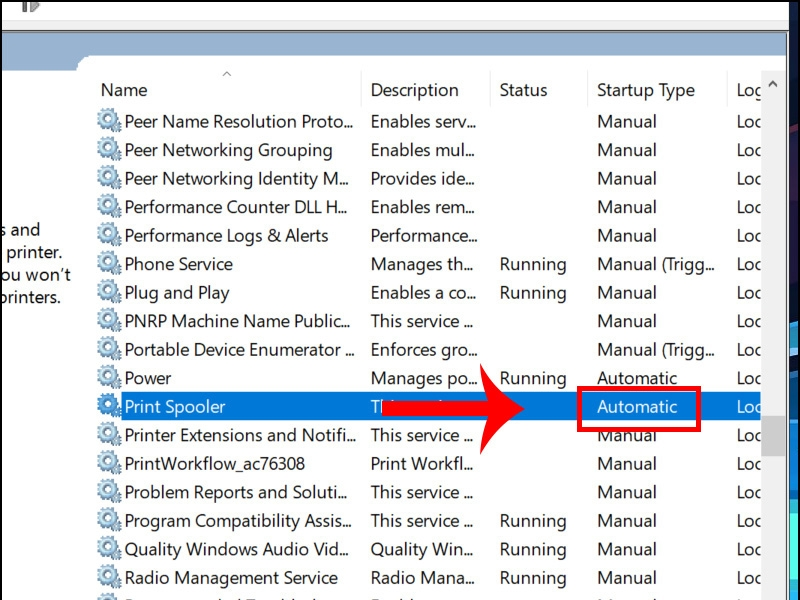Sort services by the Name column header
800x600 pixels.
tap(124, 90)
